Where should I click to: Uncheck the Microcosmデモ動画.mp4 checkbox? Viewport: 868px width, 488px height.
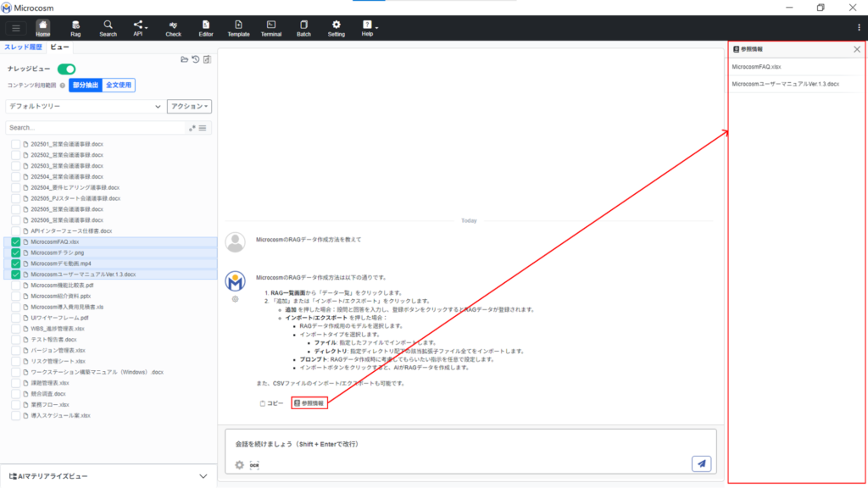tap(15, 263)
